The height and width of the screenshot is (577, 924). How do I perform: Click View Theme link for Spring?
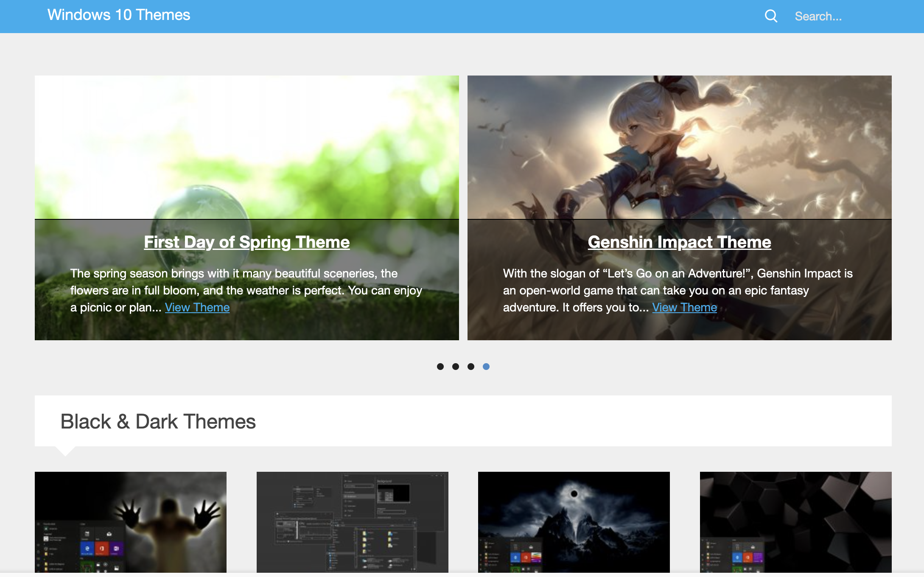coord(197,307)
